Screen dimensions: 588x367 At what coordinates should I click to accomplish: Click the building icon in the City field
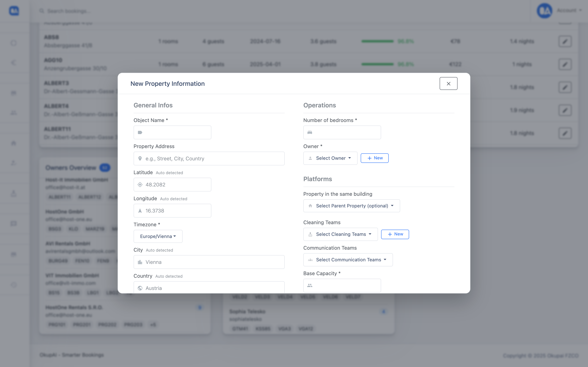tap(140, 262)
